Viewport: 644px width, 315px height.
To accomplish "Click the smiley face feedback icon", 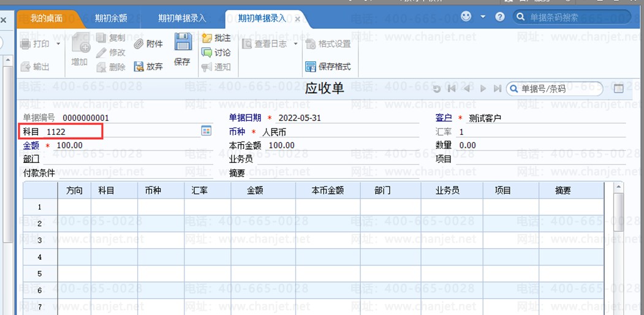I will [466, 17].
